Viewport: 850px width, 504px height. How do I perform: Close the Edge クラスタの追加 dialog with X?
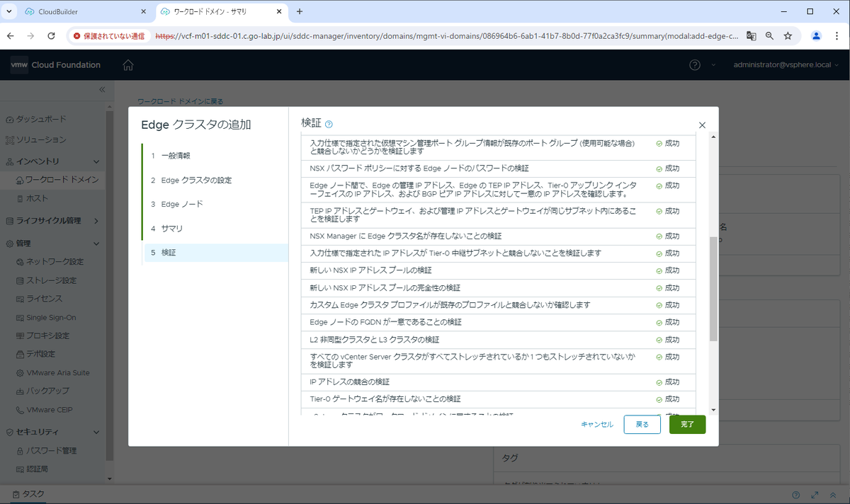tap(702, 125)
